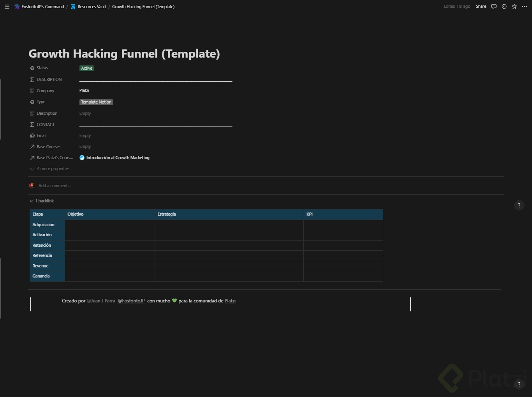Navigate to FosforitoJP's Command breadcrumb
Screen dimensions: 532x397
43,7
